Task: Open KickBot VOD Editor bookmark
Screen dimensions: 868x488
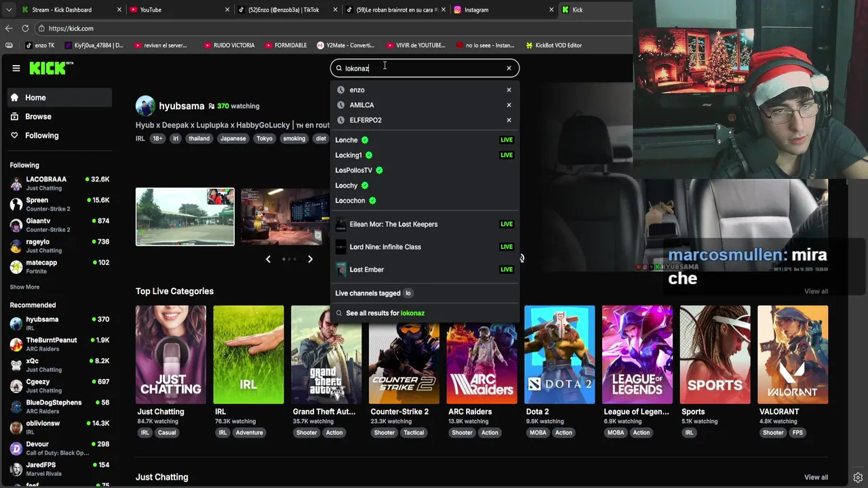Action: [x=553, y=45]
